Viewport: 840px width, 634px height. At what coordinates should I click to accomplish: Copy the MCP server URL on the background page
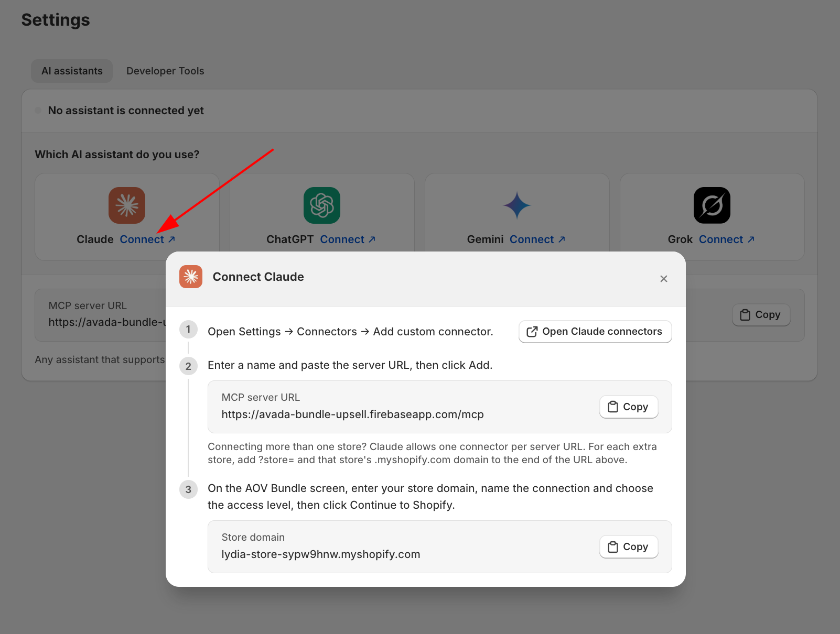coord(761,315)
